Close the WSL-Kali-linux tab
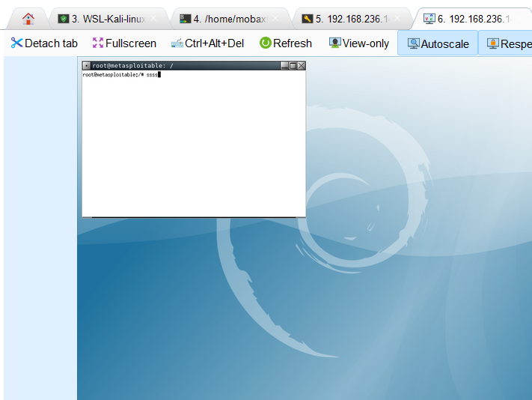The height and width of the screenshot is (400, 532). [x=153, y=19]
